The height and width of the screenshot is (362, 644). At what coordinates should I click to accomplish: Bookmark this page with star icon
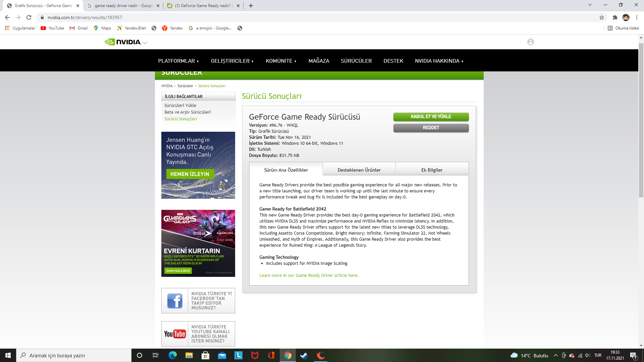[x=602, y=17]
